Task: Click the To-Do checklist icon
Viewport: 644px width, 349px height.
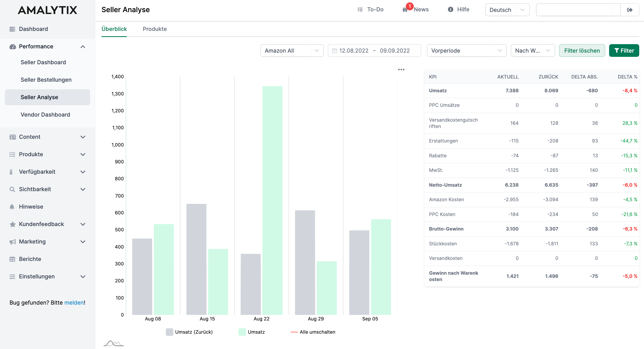Action: [360, 10]
